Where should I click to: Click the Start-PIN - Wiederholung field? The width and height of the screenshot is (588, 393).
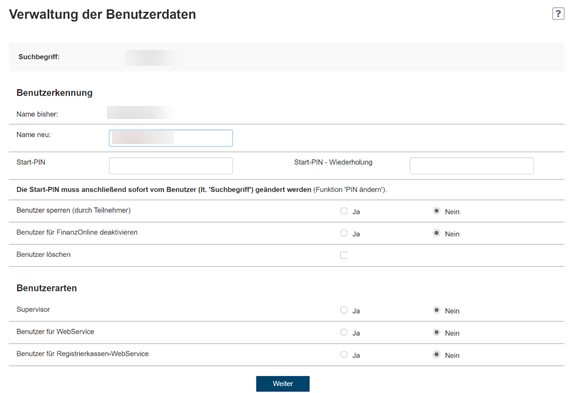471,165
